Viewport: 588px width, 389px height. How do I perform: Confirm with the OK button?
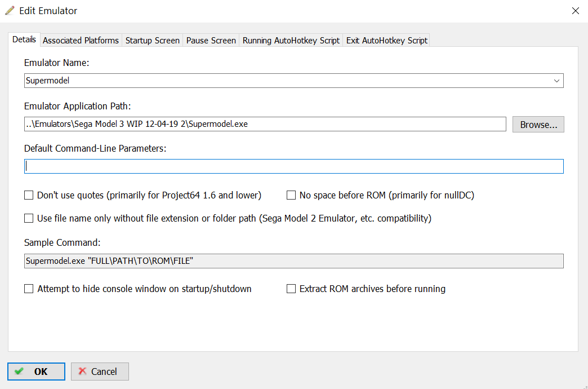point(37,372)
